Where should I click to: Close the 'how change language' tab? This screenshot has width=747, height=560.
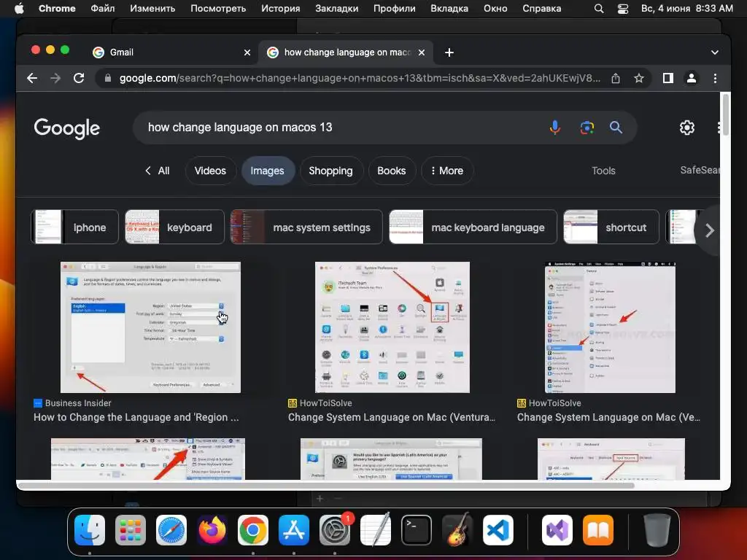pyautogui.click(x=422, y=52)
